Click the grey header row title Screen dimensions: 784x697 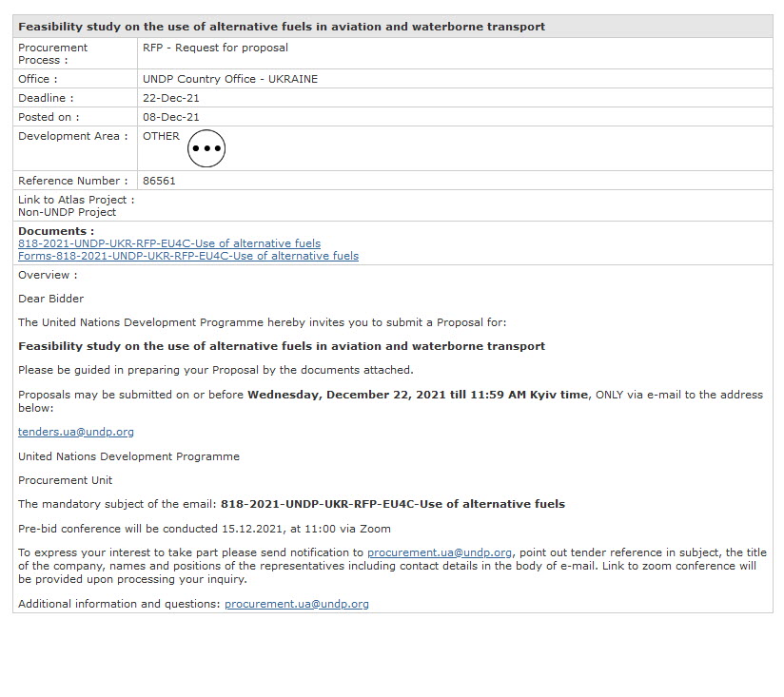pos(282,27)
